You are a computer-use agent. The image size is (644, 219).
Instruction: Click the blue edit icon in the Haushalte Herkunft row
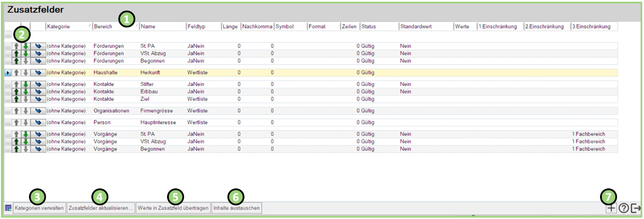(38, 73)
